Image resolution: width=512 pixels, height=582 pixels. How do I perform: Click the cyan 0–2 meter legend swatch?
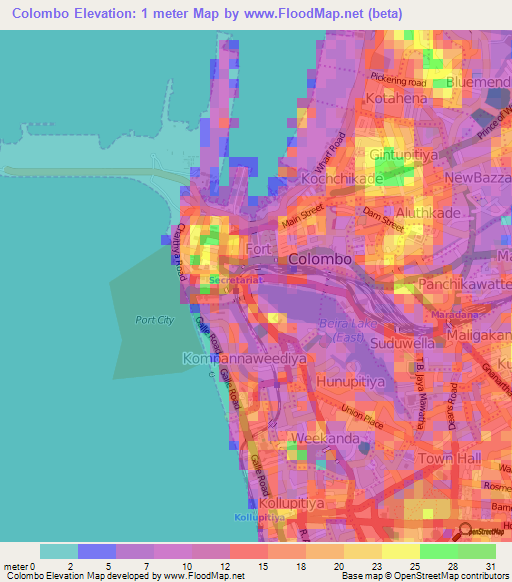pos(59,552)
